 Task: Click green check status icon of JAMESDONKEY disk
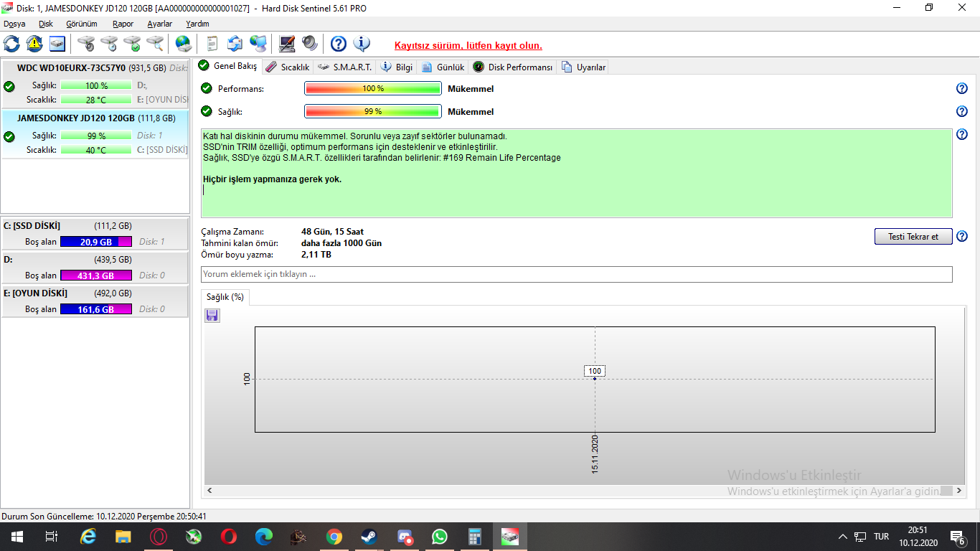tap(9, 136)
